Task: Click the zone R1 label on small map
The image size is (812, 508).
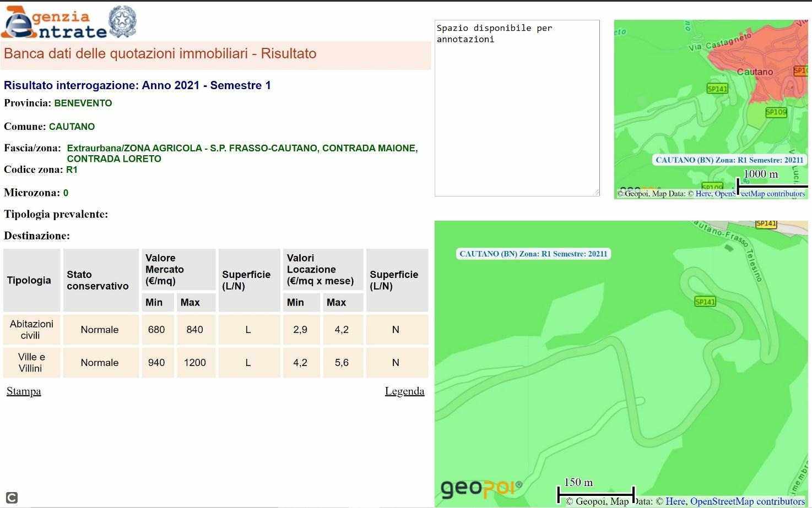Action: [x=729, y=160]
